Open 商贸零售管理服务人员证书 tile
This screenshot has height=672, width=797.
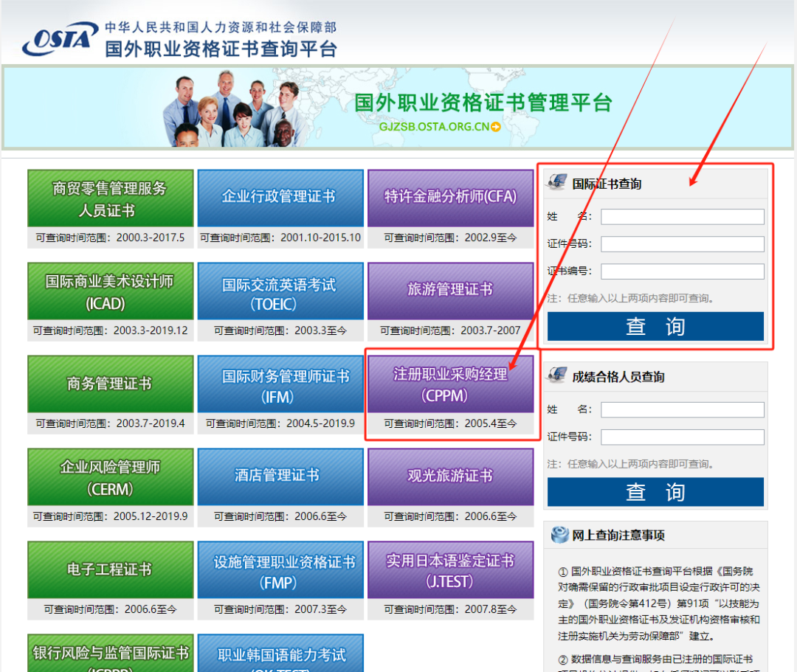pos(110,198)
